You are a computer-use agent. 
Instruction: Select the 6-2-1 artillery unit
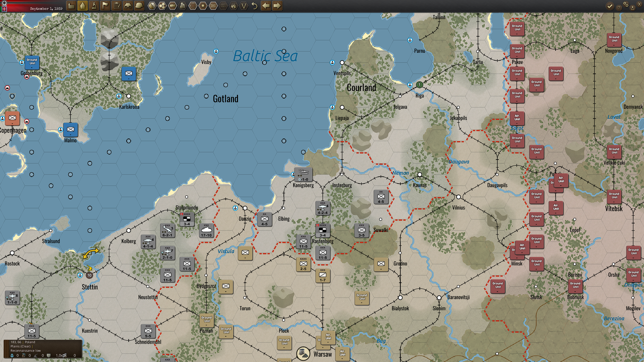[168, 230]
